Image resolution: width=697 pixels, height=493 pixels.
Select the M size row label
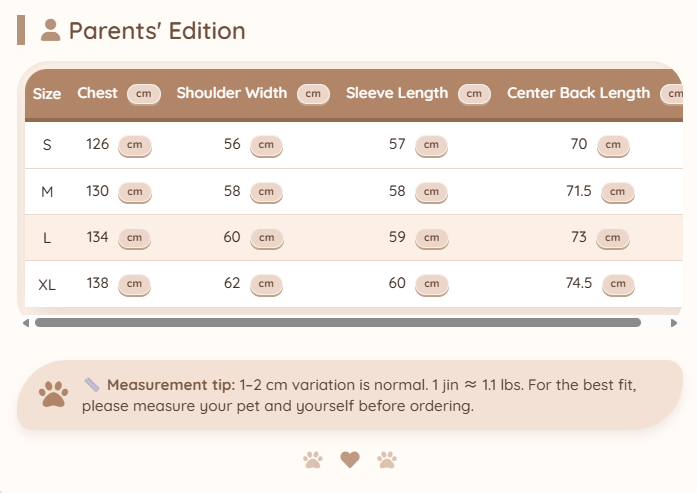tap(47, 192)
